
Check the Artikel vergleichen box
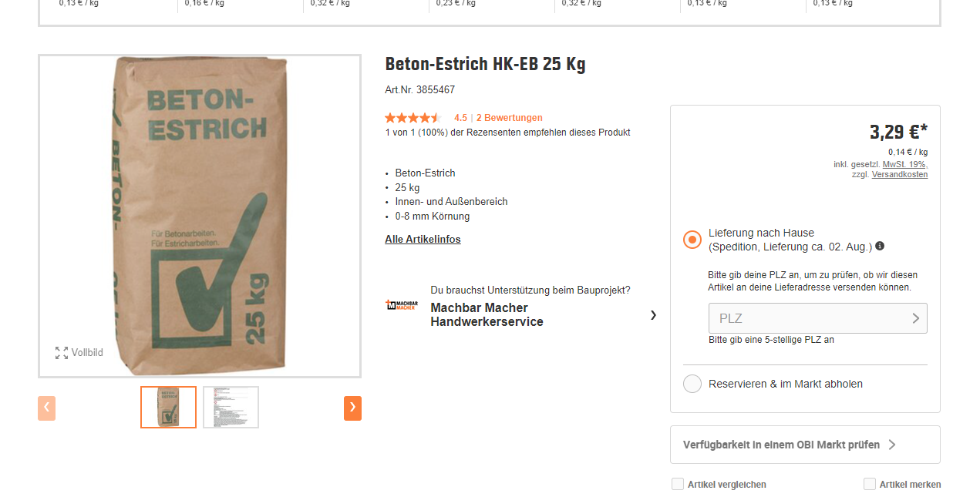click(x=678, y=485)
